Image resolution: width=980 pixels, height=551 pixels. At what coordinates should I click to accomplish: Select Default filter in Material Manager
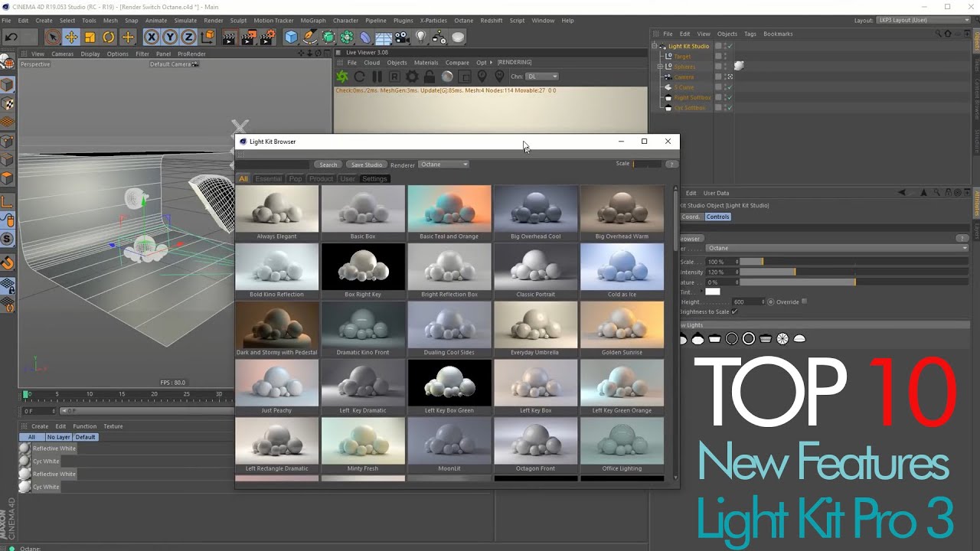[x=86, y=437]
